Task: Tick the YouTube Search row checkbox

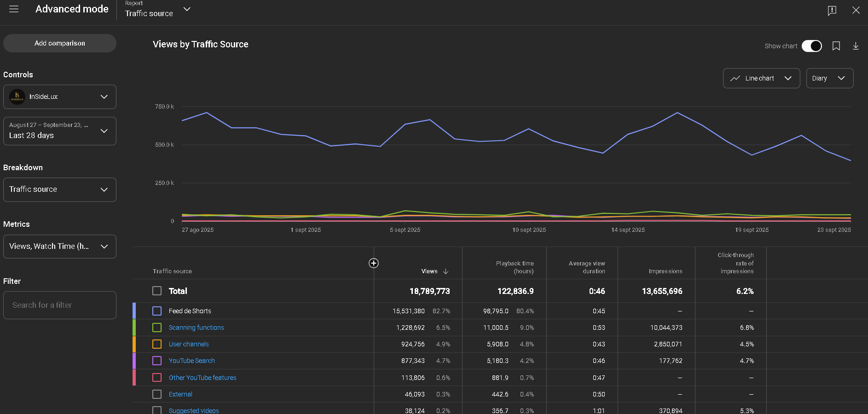Action: [157, 361]
